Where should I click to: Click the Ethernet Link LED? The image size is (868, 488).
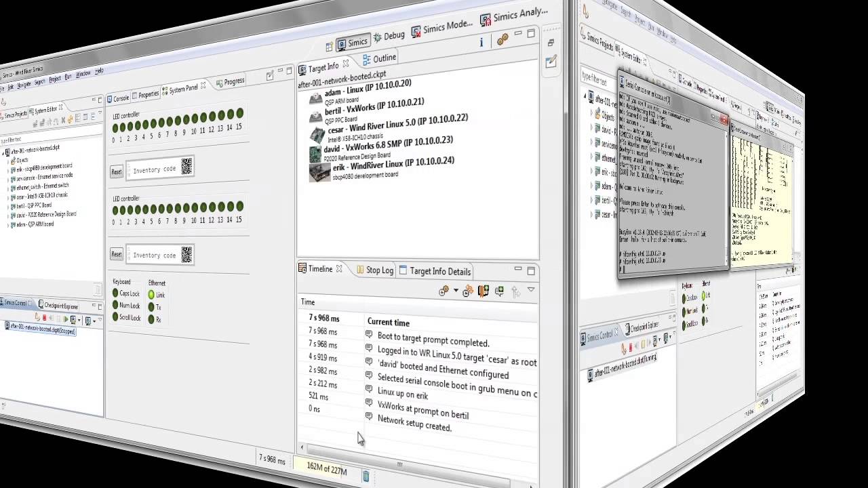(x=151, y=295)
